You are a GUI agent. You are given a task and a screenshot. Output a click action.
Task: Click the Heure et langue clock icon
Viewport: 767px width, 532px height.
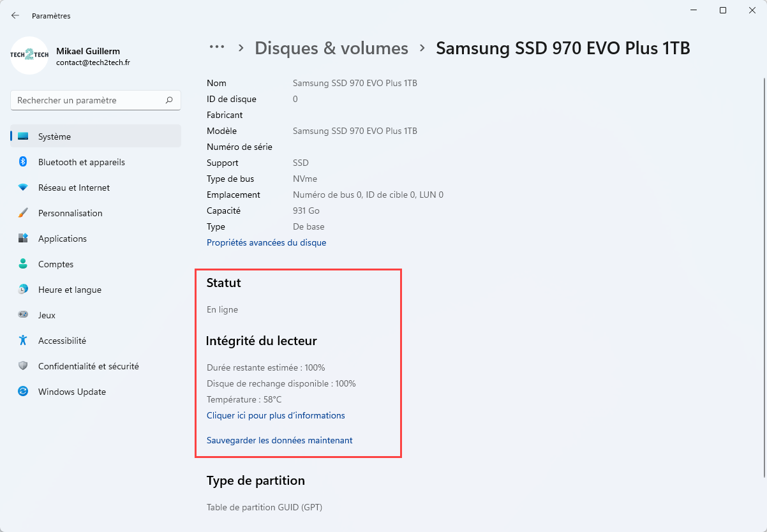pos(23,290)
